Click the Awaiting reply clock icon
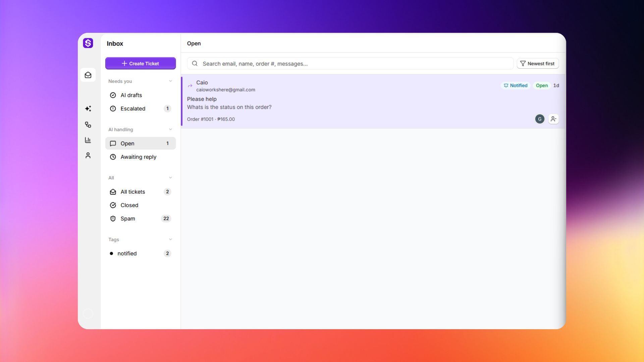Image resolution: width=644 pixels, height=362 pixels. (113, 157)
